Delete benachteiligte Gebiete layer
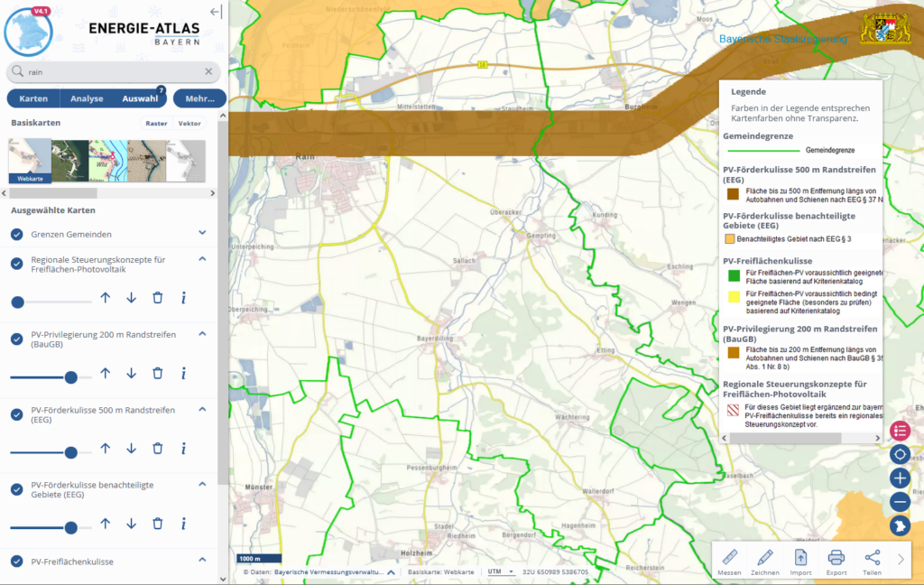 coord(157,524)
